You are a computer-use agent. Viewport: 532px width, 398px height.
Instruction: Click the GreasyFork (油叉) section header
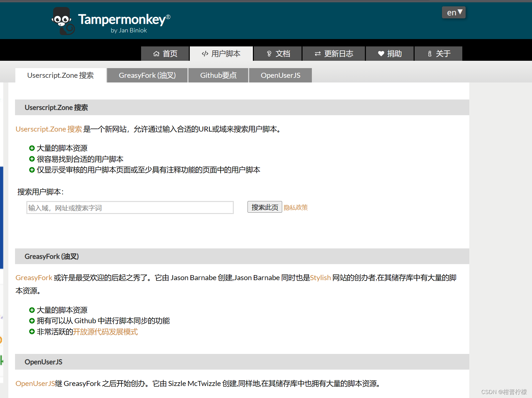click(x=242, y=256)
